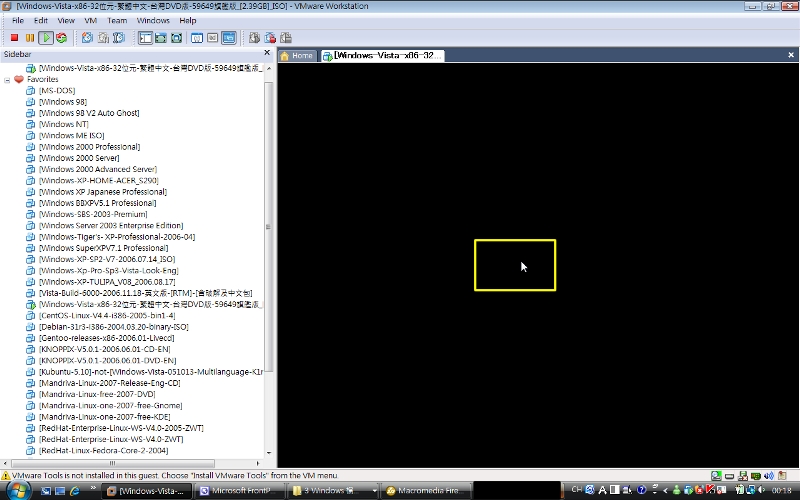The width and height of the screenshot is (800, 500).
Task: Select [Windows-Xp-Pro-Sp3-Vista-Look-Eng] entry
Action: [x=108, y=270]
